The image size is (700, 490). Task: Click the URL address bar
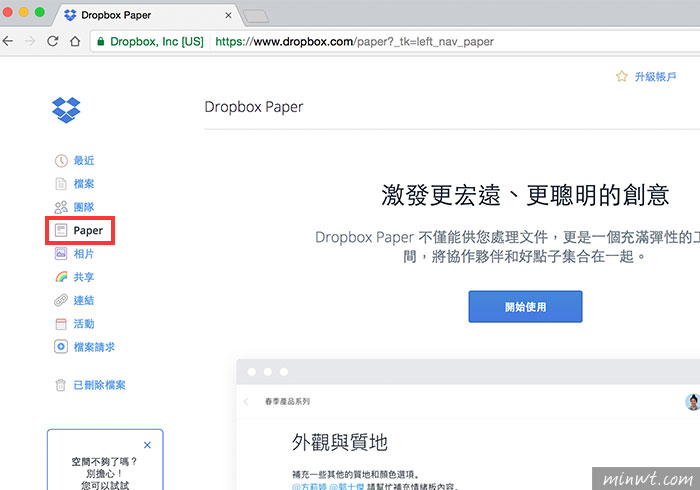coord(395,42)
